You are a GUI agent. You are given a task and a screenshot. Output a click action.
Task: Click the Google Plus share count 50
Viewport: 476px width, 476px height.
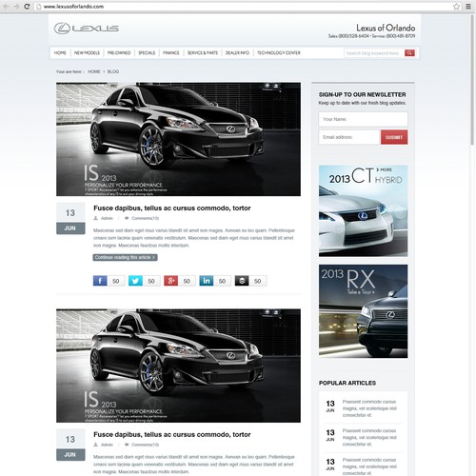point(187,281)
